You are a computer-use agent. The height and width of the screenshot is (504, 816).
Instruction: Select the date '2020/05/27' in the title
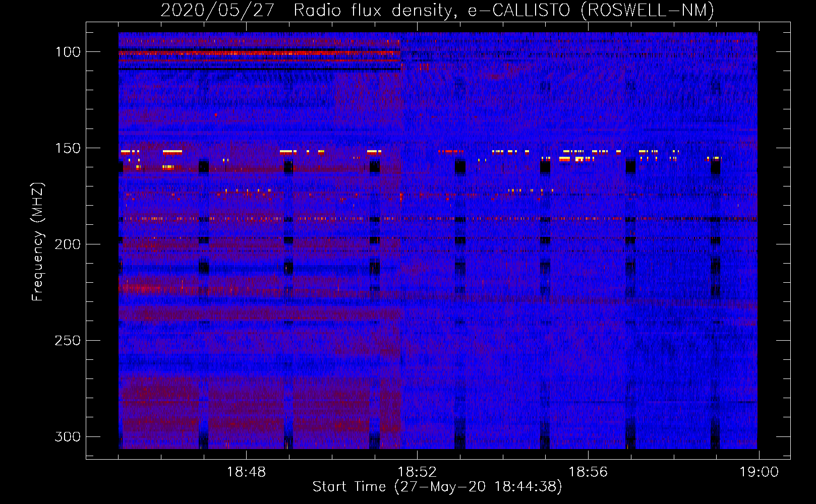point(217,11)
